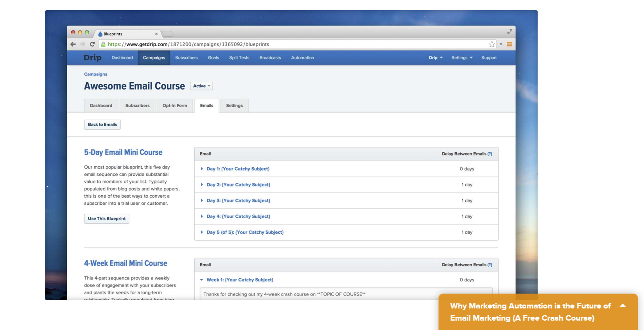Screen dimensions: 644x330
Task: Open the Settings dropdown in navbar
Action: (x=462, y=58)
